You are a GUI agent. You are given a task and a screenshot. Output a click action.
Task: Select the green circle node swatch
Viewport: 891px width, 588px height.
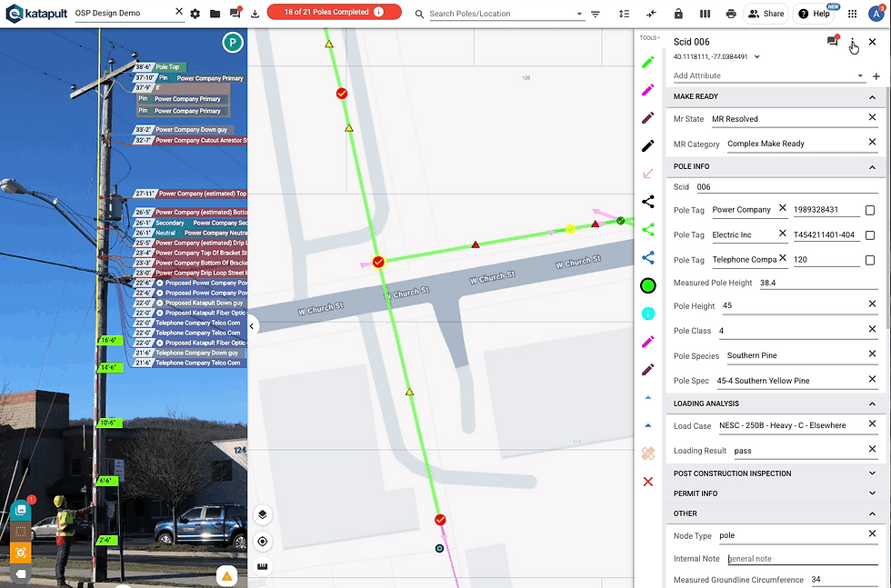coord(647,285)
